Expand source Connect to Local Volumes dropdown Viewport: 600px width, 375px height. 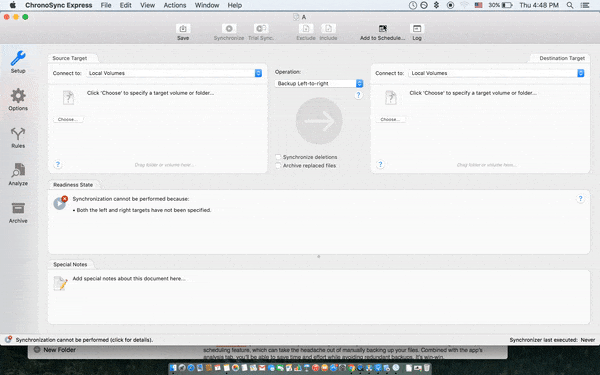174,73
